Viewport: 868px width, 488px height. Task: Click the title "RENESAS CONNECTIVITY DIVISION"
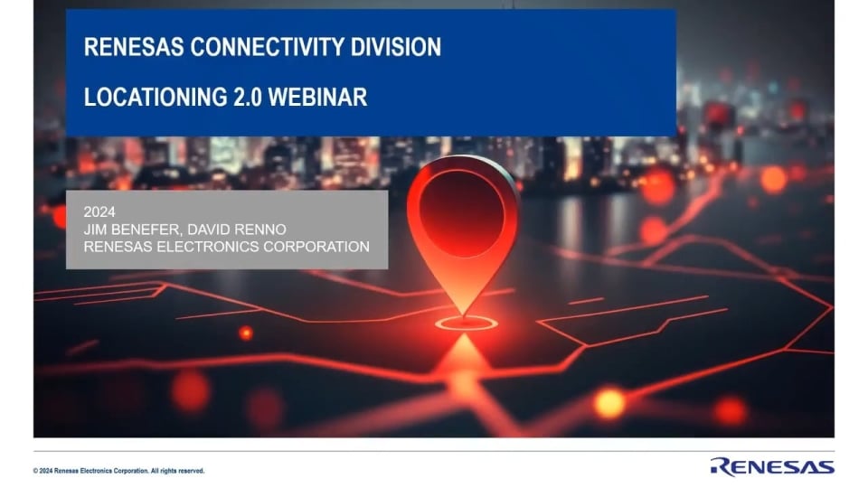(262, 47)
